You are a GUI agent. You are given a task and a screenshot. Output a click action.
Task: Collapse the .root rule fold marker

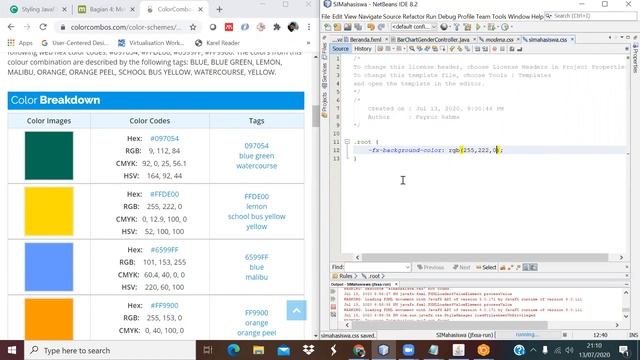[347, 142]
